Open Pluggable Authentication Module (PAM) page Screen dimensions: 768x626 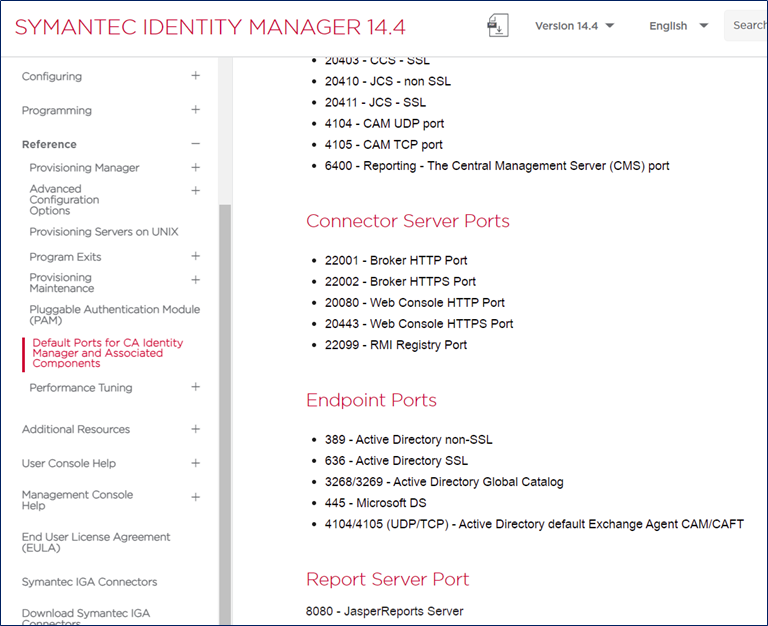pyautogui.click(x=114, y=315)
